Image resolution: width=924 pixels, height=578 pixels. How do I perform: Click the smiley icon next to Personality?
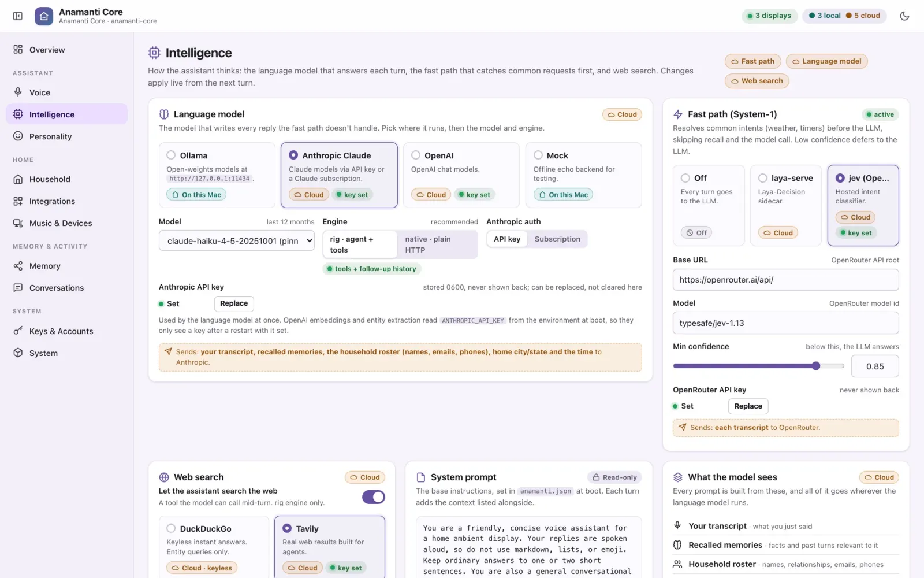click(18, 136)
